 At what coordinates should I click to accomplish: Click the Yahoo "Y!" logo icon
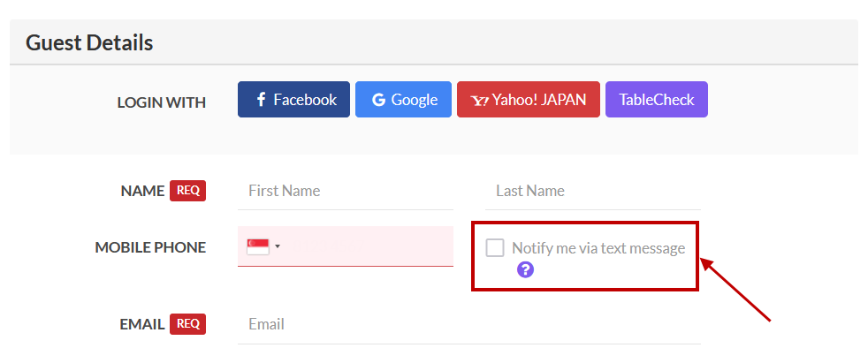480,100
